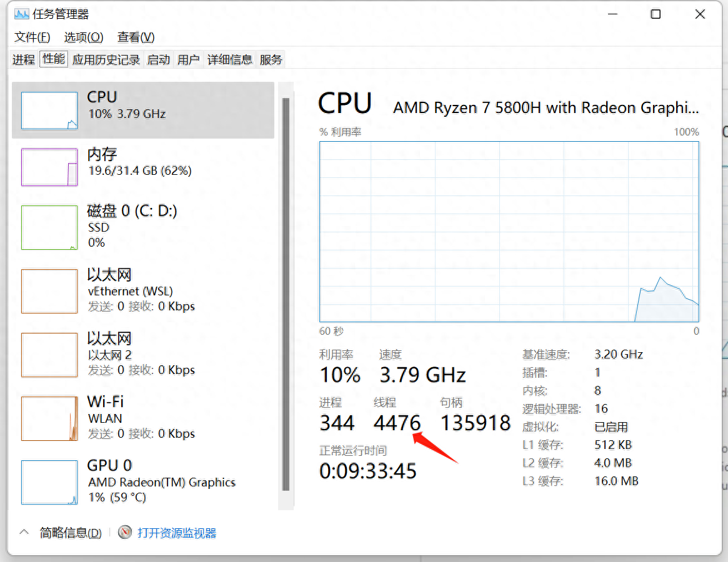The image size is (728, 562).
Task: Click the 简略信息(D) button
Action: 71,533
